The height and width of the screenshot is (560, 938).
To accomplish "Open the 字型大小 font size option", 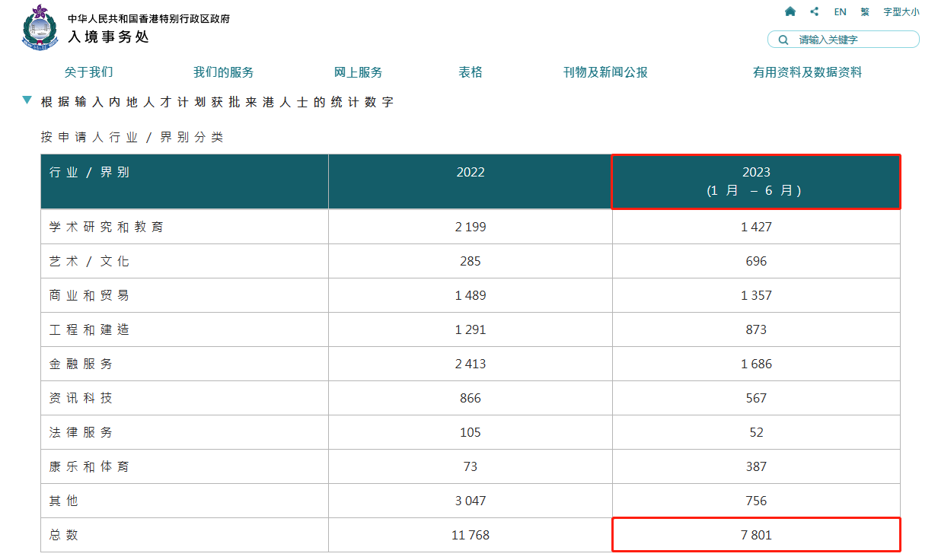I will (901, 12).
